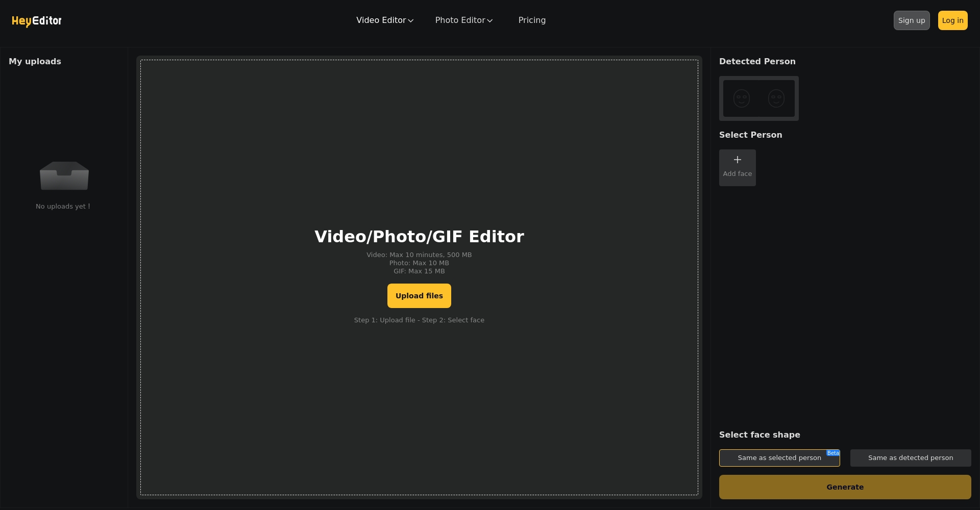Select the right face placeholder in Detected Person

pos(776,98)
